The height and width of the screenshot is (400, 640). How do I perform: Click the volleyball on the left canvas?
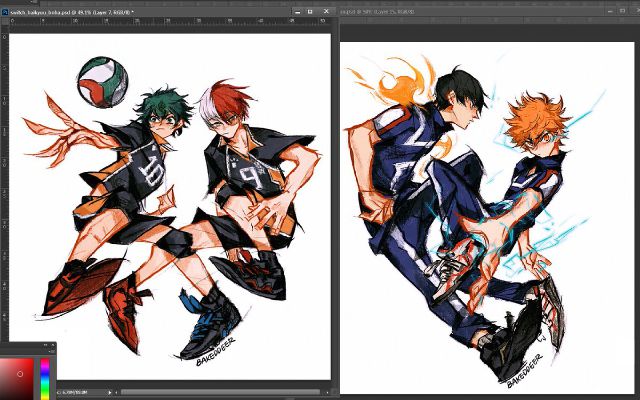coord(102,82)
